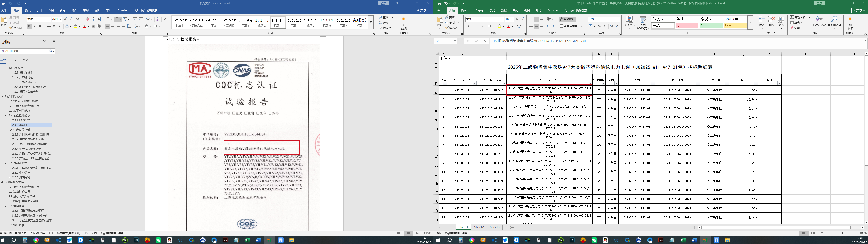The image size is (868, 244).
Task: Toggle Italic in the Word ribbon
Action: [35, 26]
